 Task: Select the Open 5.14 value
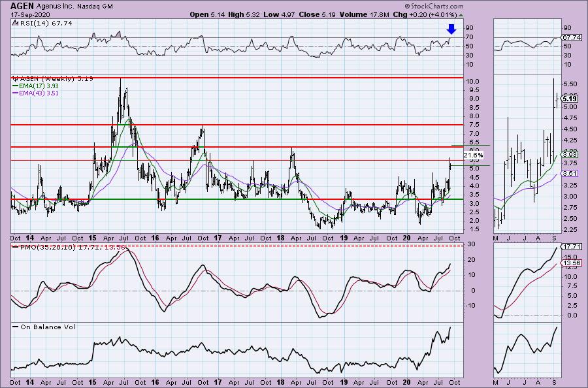tap(208, 15)
